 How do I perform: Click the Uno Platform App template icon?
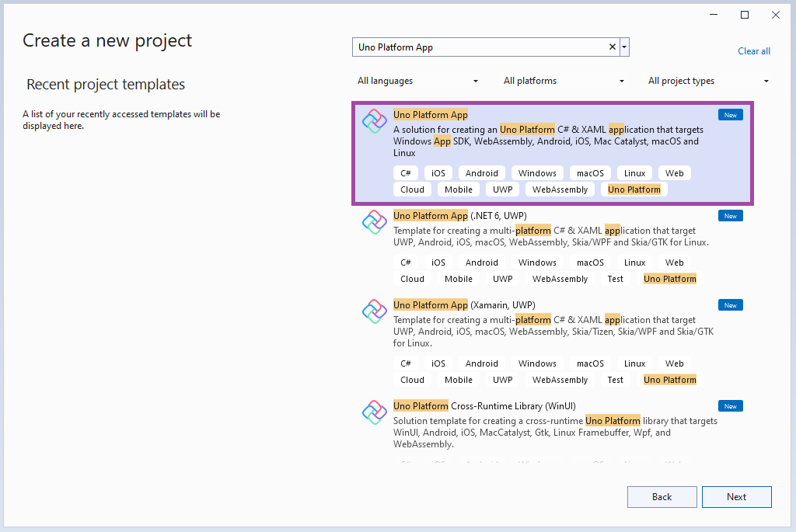(375, 122)
